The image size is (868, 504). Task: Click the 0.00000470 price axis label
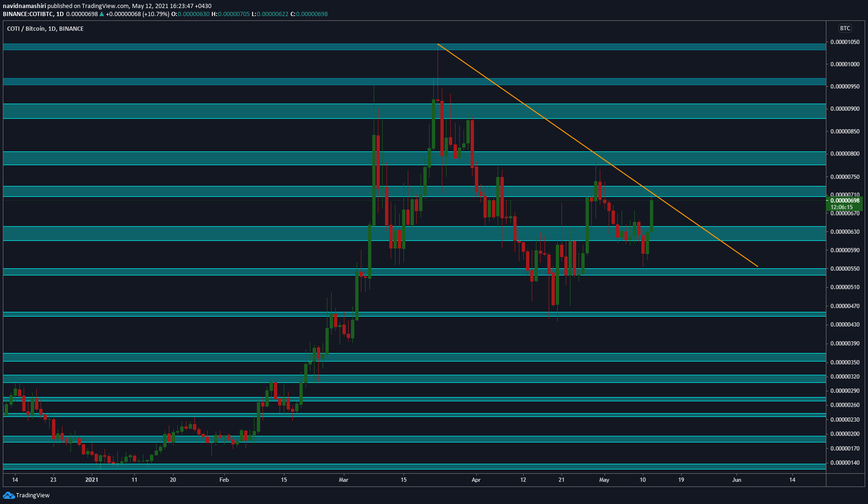tap(845, 306)
